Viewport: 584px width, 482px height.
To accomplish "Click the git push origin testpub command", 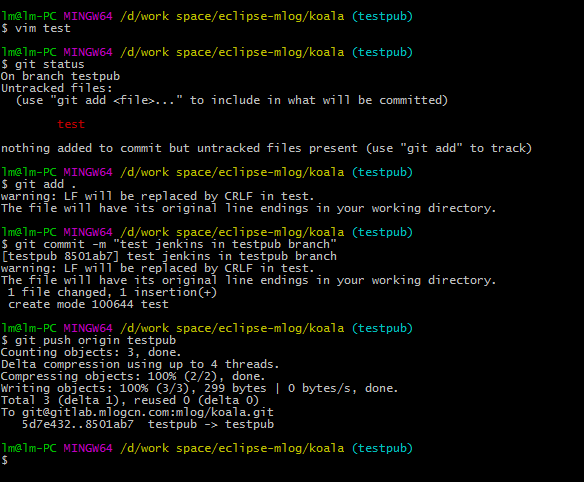I will [x=95, y=340].
